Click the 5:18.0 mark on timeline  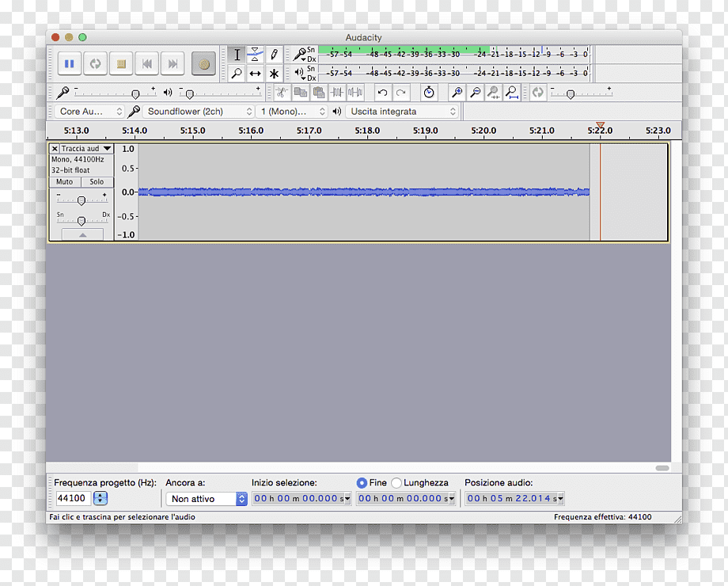pyautogui.click(x=367, y=131)
